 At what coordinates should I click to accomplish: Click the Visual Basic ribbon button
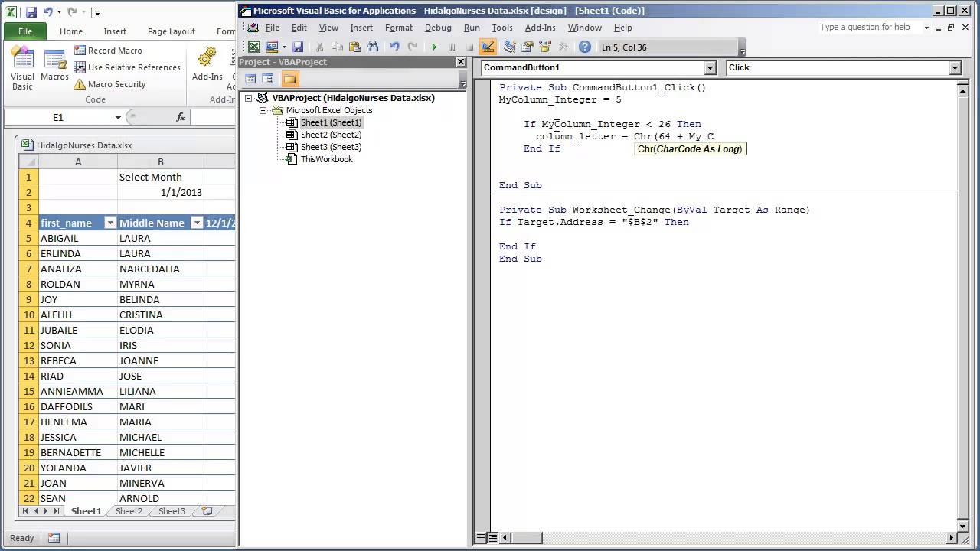pos(22,68)
